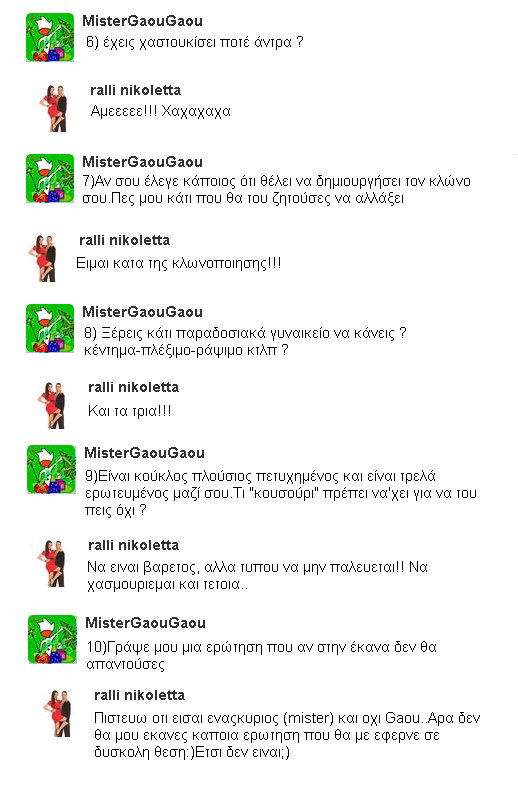Click ralli nikoletta name above the κλωνοποιησης reply

click(125, 240)
